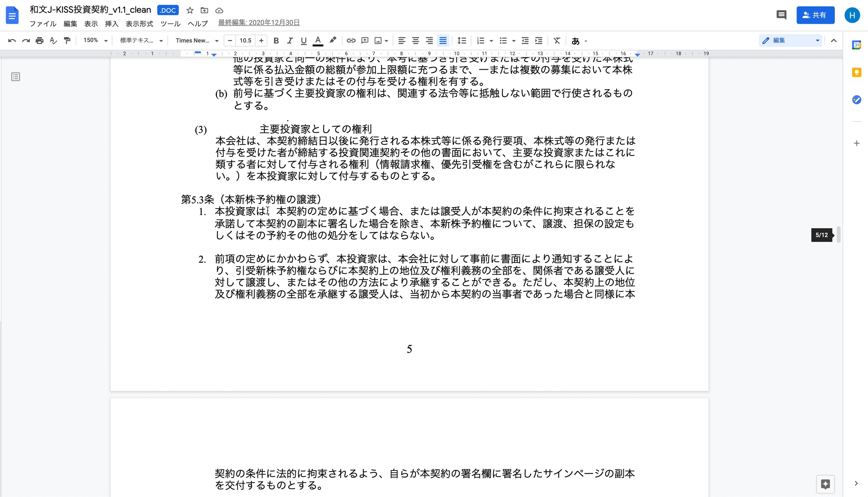Image resolution: width=868 pixels, height=497 pixels.
Task: Open the 挿入 menu
Action: click(x=111, y=23)
